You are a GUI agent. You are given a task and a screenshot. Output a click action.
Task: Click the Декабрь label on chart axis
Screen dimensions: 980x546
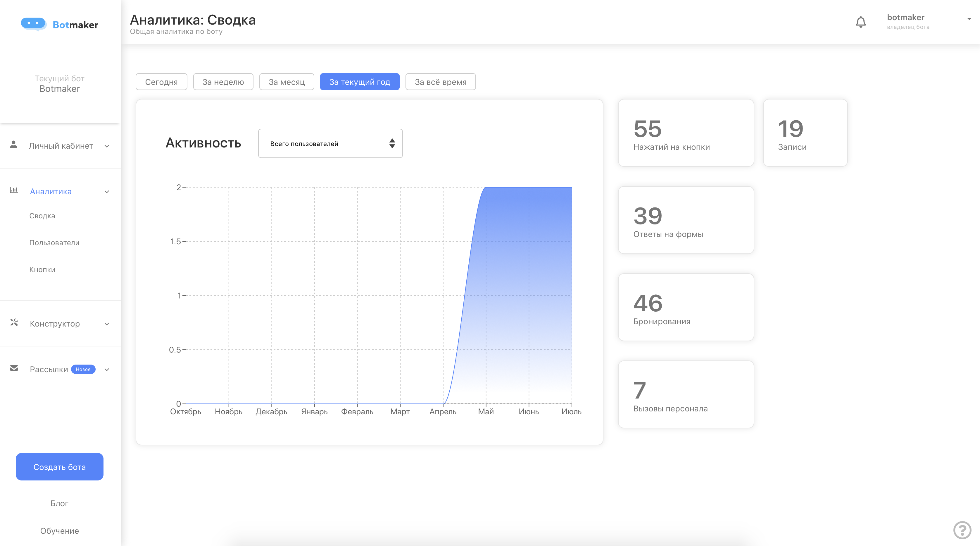[x=271, y=412]
